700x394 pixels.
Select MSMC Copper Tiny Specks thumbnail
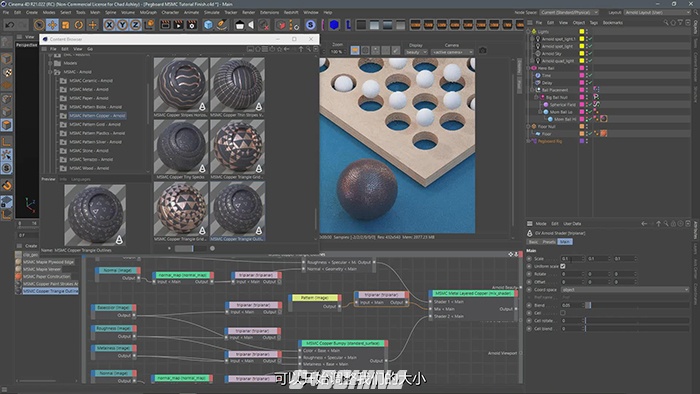pyautogui.click(x=181, y=147)
